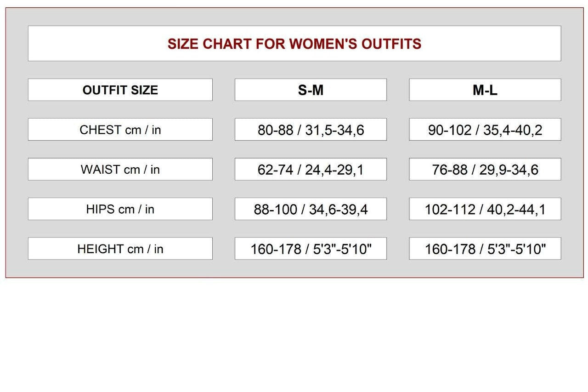This screenshot has width=588, height=392.
Task: Click the M-L waist cell 76-88 / 29,9-34,6
Action: 485,169
